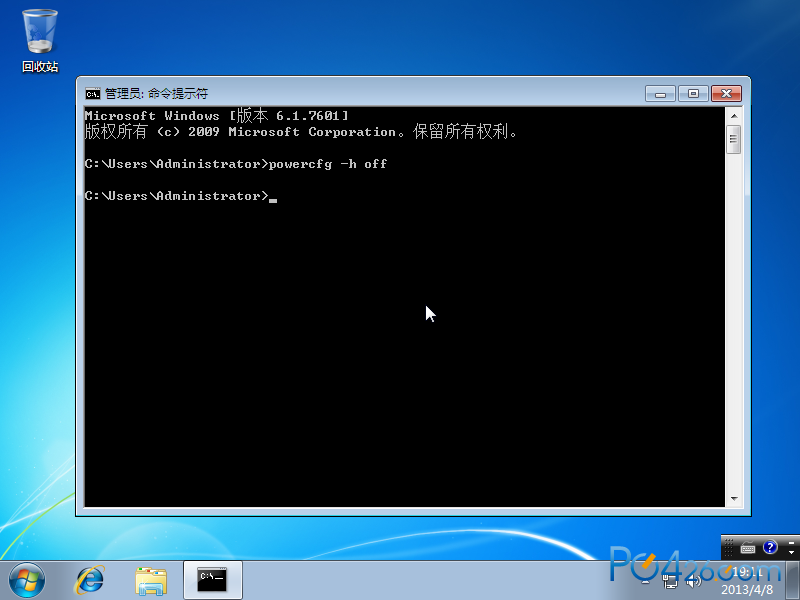Launch Internet Explorer from the taskbar
The height and width of the screenshot is (600, 800).
(x=90, y=581)
